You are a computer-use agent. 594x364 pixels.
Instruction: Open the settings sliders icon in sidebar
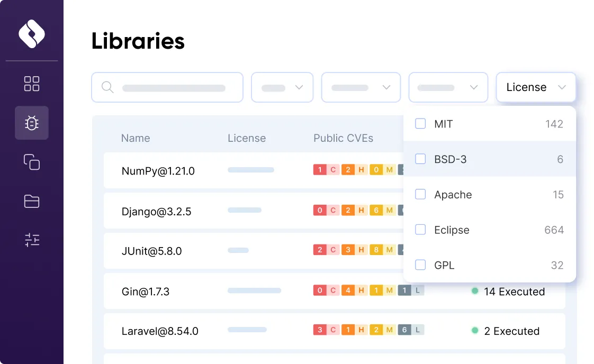coord(32,240)
